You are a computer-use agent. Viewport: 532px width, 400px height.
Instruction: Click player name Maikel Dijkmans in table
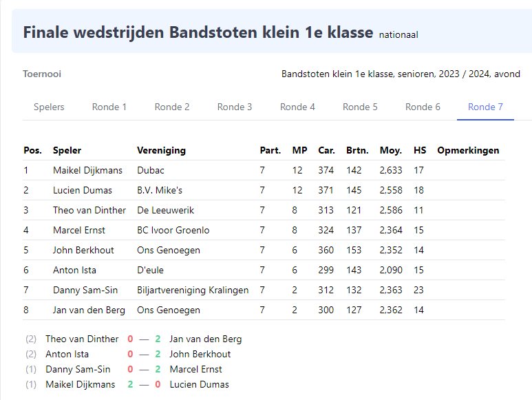pos(87,170)
